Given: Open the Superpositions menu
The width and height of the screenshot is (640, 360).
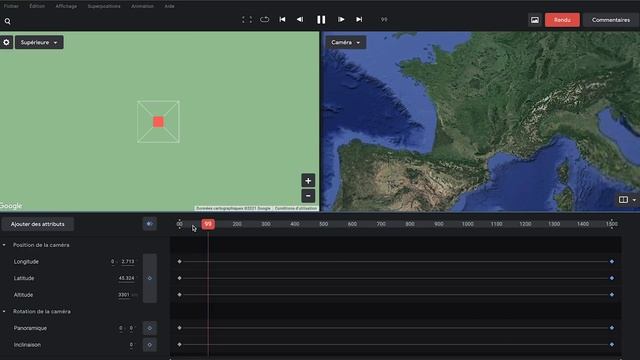Looking at the screenshot, I should point(104,6).
